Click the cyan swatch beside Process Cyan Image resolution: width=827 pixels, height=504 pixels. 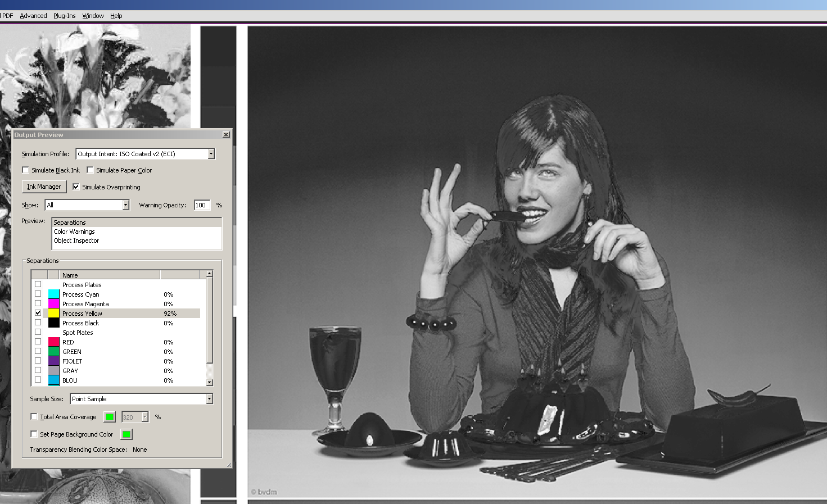click(53, 294)
